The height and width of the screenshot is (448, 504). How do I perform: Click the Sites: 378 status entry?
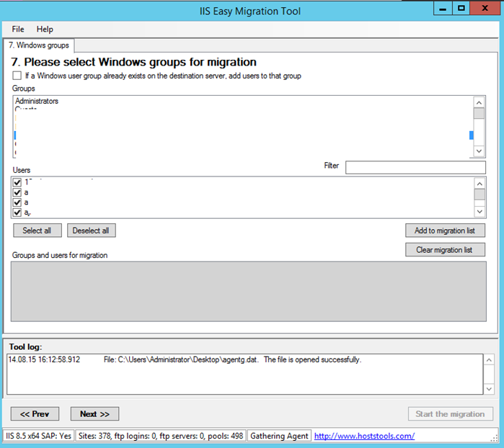point(161,436)
